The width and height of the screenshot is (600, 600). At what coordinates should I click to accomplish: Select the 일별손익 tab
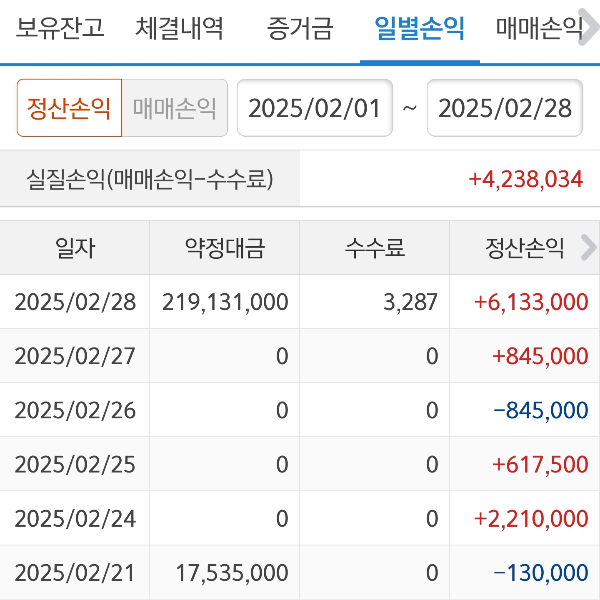(419, 28)
